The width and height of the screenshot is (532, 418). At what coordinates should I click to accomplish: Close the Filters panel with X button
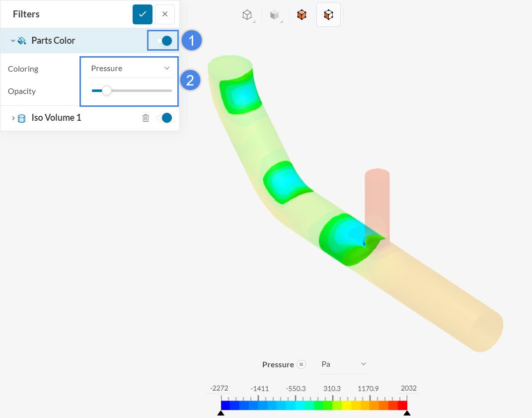point(165,14)
